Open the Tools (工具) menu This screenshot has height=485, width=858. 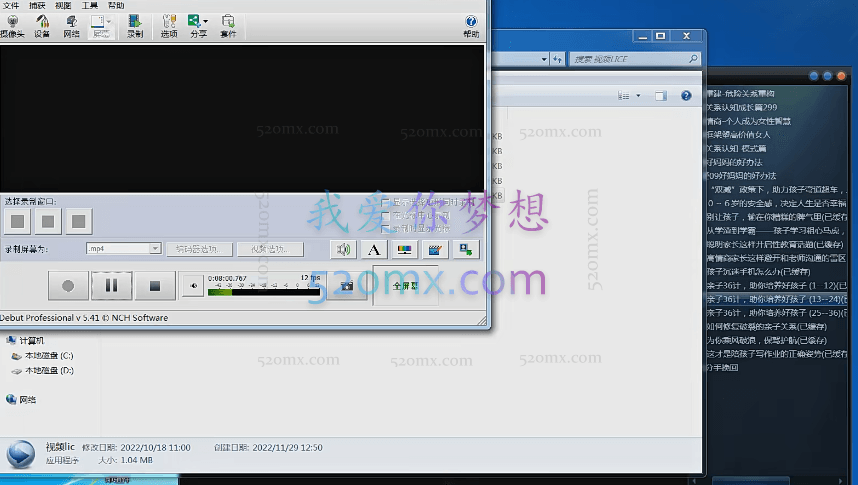(90, 5)
